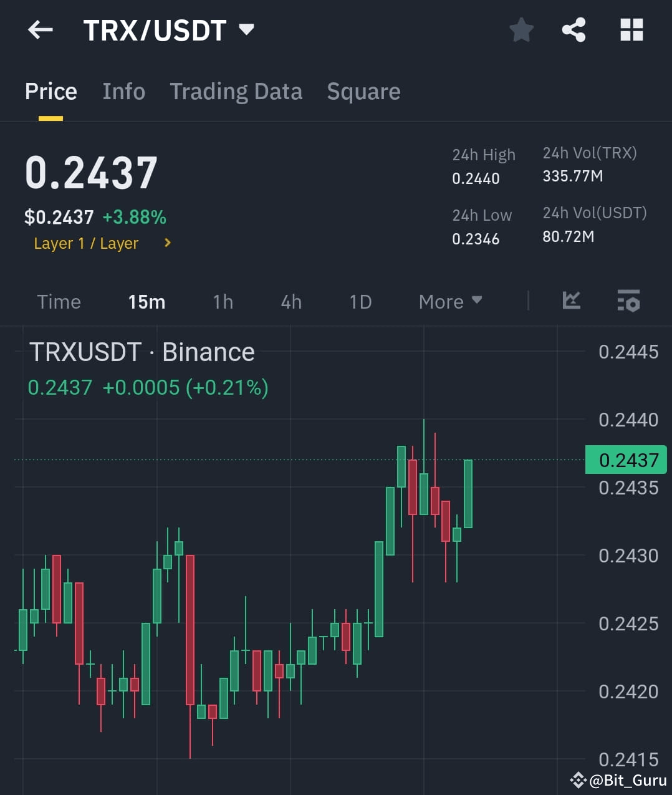This screenshot has width=672, height=795.
Task: Expand the More timeframes dropdown
Action: pos(450,301)
